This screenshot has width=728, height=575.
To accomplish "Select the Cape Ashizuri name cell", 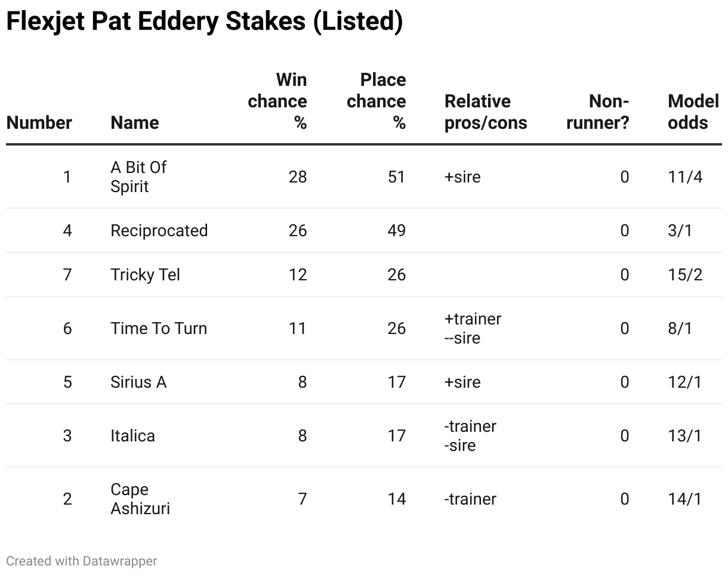I will (x=140, y=499).
